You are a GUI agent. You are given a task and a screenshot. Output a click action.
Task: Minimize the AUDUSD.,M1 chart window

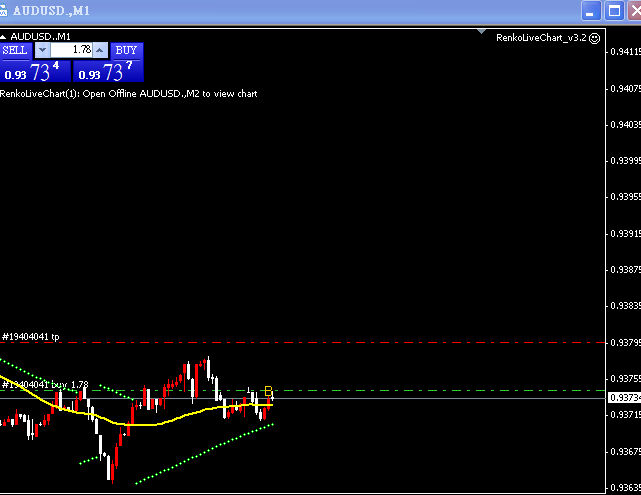point(591,11)
